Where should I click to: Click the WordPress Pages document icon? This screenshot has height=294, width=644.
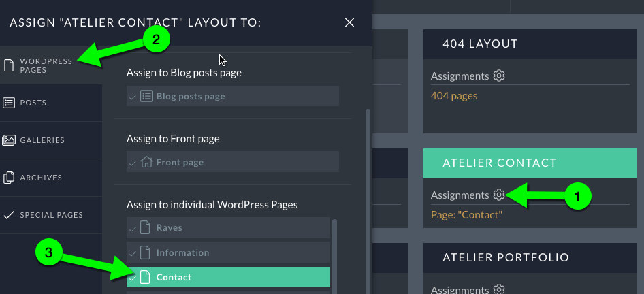(x=9, y=66)
